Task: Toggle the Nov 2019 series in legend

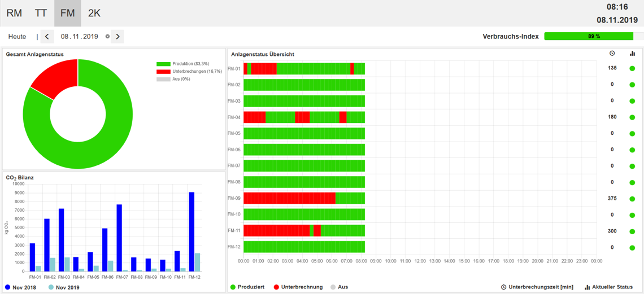Action: pyautogui.click(x=63, y=287)
